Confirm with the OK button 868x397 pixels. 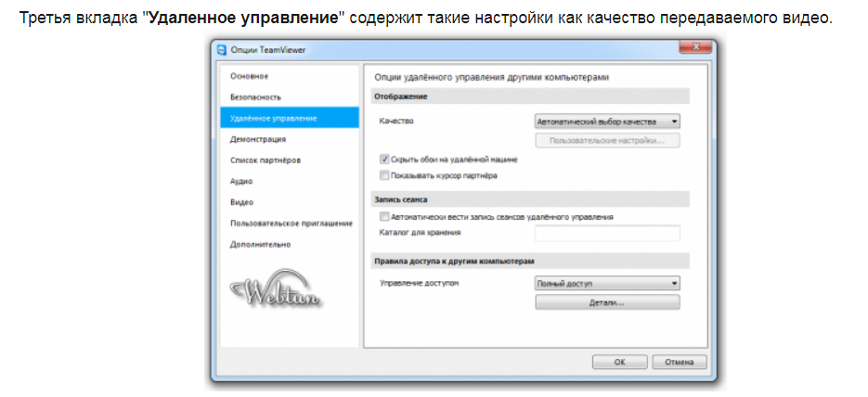click(619, 362)
